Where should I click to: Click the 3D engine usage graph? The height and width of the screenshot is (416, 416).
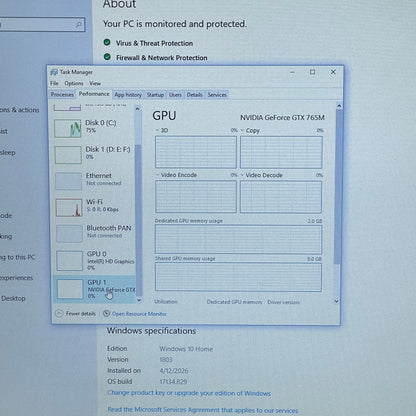[196, 152]
